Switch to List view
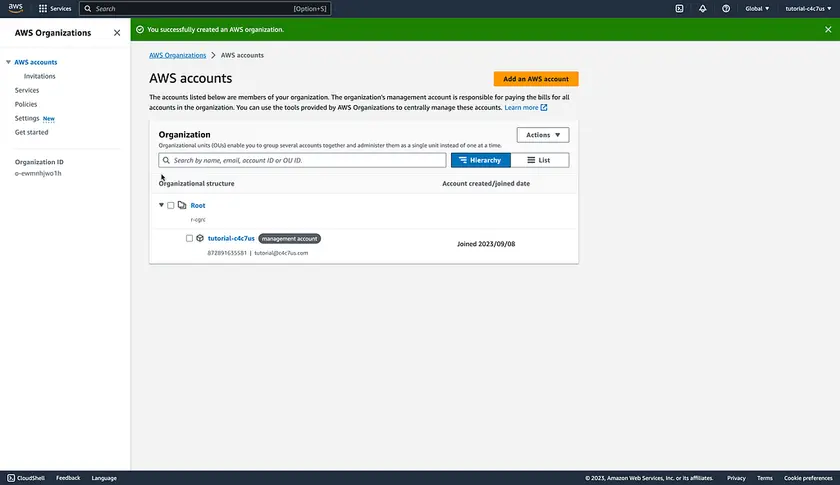The height and width of the screenshot is (485, 840). point(539,160)
